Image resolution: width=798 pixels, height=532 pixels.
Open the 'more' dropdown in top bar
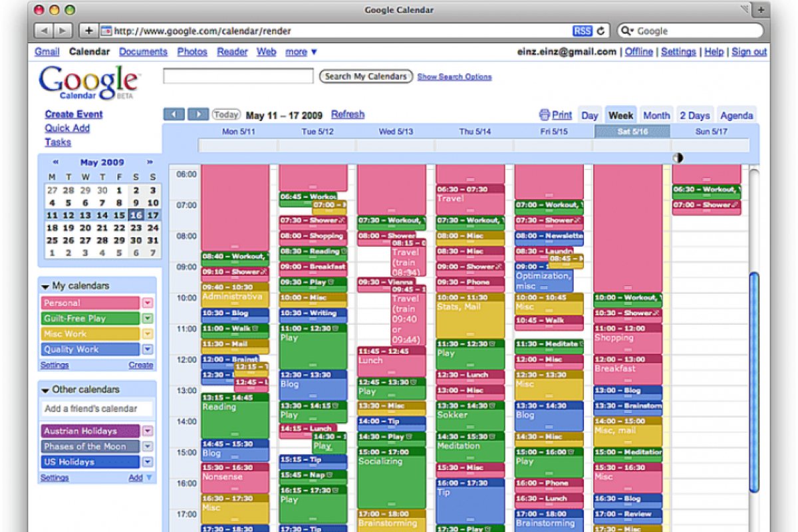(x=301, y=52)
